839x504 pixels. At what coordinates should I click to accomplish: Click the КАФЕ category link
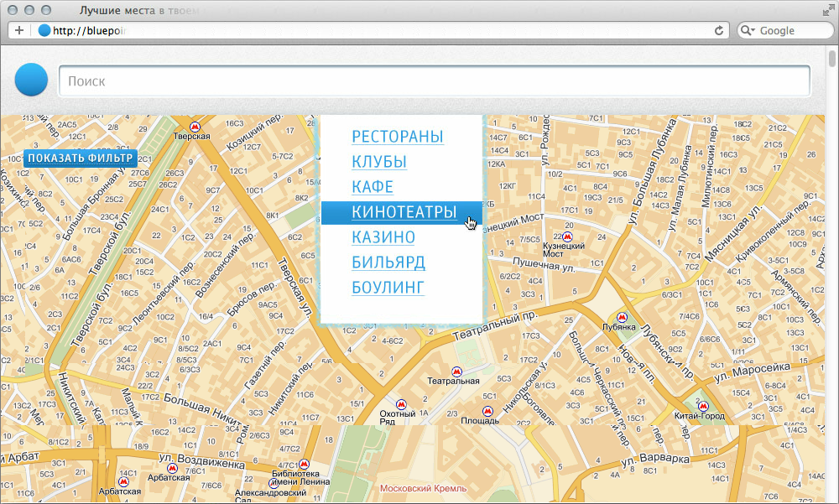tap(372, 187)
